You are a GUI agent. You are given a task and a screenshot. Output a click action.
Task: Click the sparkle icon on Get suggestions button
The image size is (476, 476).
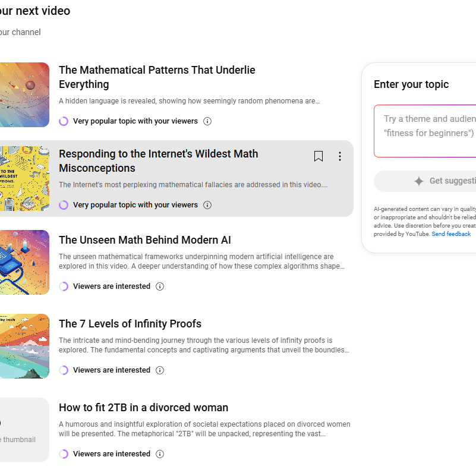418,181
